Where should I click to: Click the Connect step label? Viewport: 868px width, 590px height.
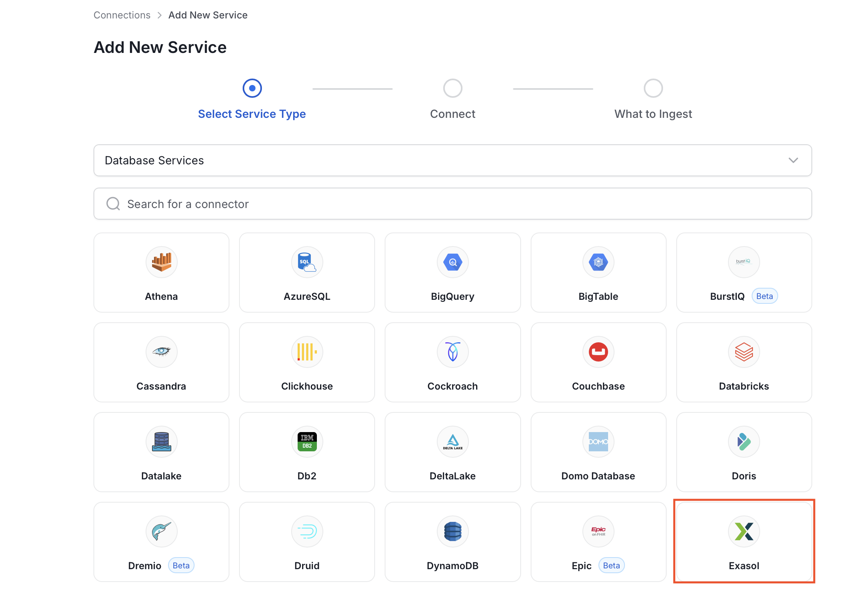[453, 114]
